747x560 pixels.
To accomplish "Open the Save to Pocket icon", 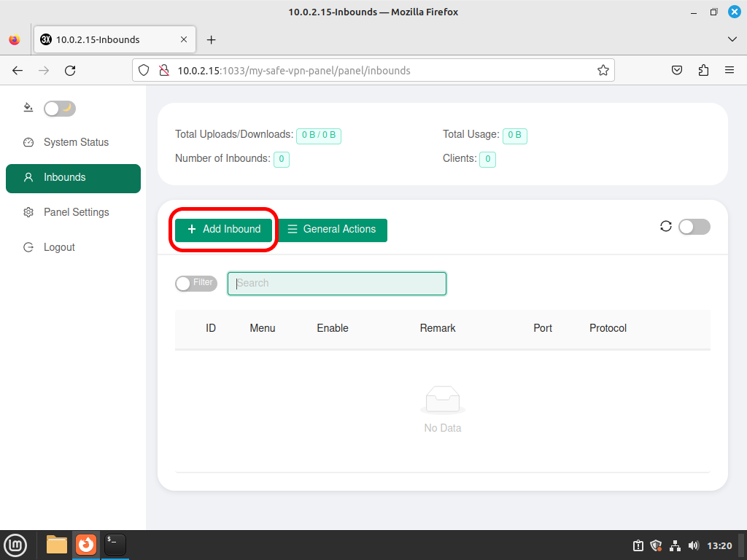I will 676,71.
